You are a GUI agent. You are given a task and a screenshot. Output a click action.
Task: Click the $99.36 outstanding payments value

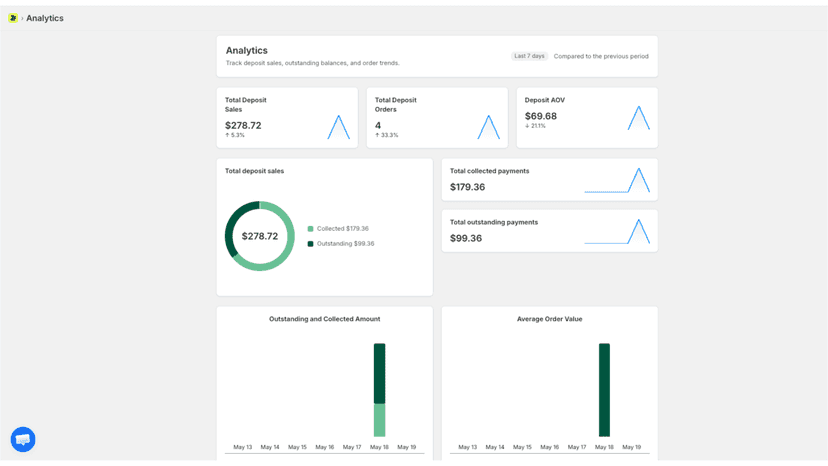tap(466, 238)
